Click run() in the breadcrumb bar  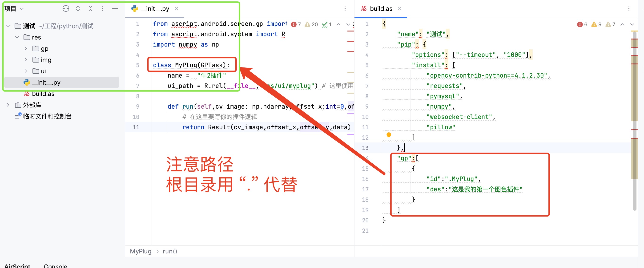pos(170,251)
